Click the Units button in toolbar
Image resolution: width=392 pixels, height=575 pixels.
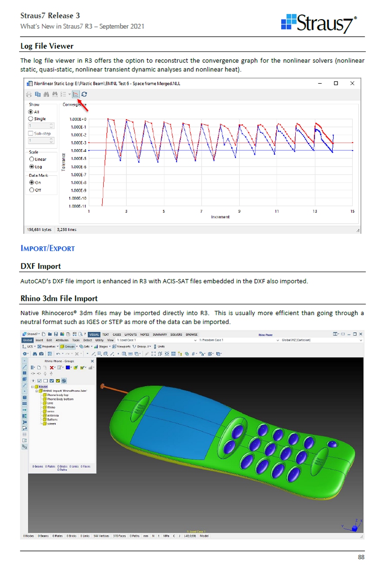159,347
